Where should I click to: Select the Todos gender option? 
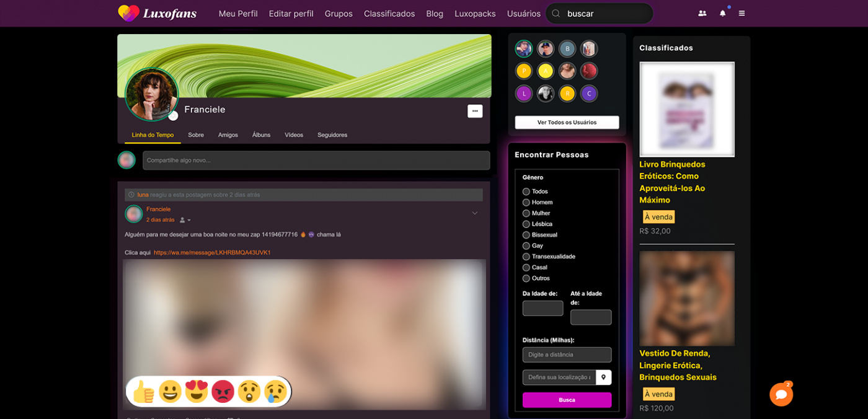(x=526, y=192)
